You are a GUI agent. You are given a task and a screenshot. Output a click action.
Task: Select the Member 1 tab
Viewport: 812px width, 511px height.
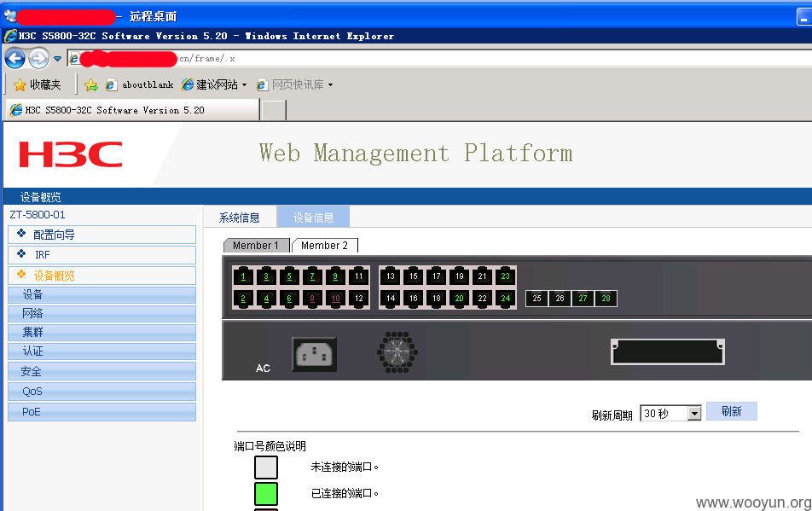256,246
